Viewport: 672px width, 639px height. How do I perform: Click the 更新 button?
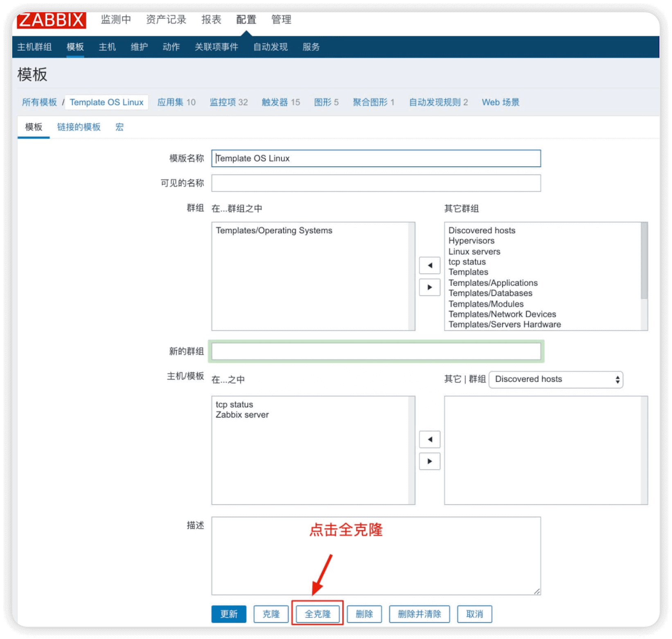[x=229, y=614]
